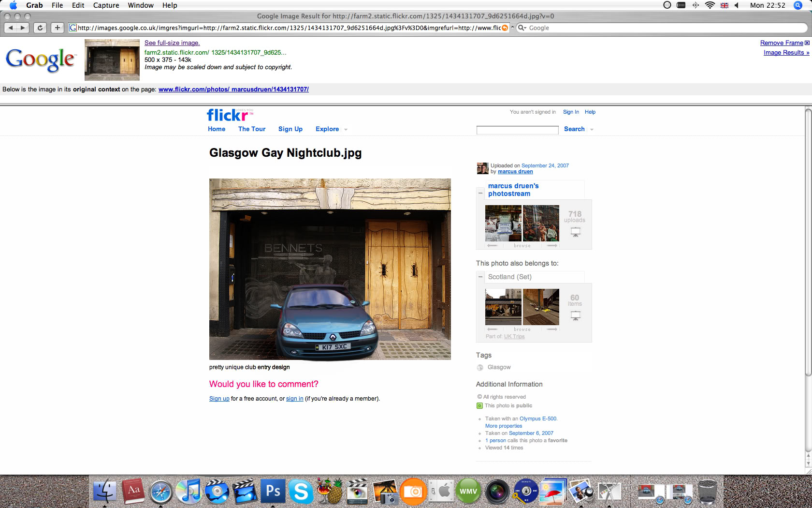Click the page's vertical scrollbar
812x508 pixels.
point(808,242)
